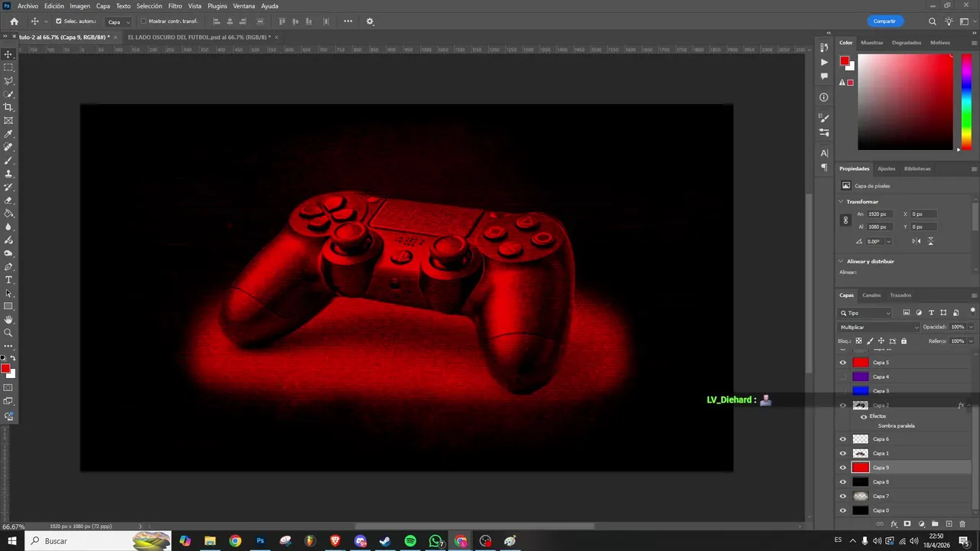
Task: Collapse the Transformar section
Action: 841,202
